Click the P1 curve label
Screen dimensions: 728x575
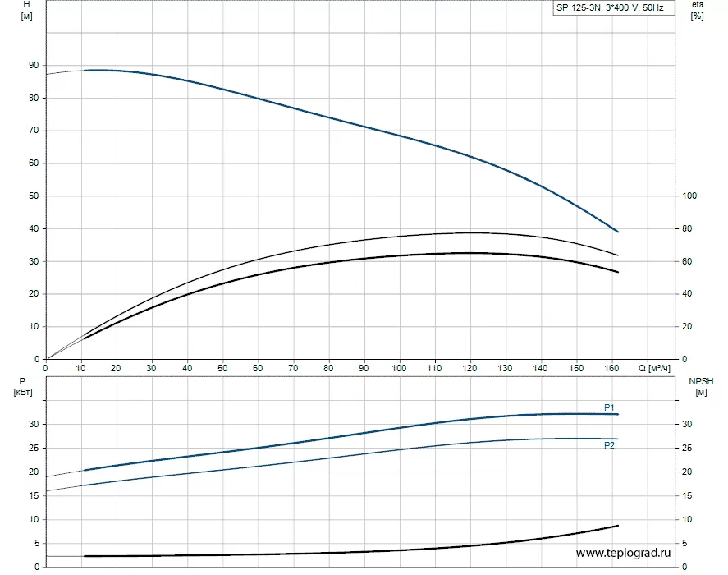pyautogui.click(x=609, y=407)
